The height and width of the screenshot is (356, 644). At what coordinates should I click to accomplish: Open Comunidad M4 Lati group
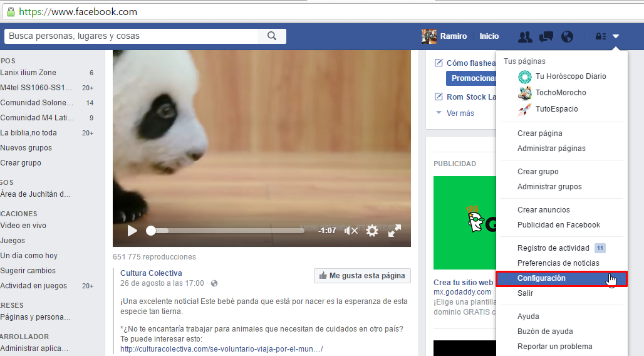[x=37, y=118]
